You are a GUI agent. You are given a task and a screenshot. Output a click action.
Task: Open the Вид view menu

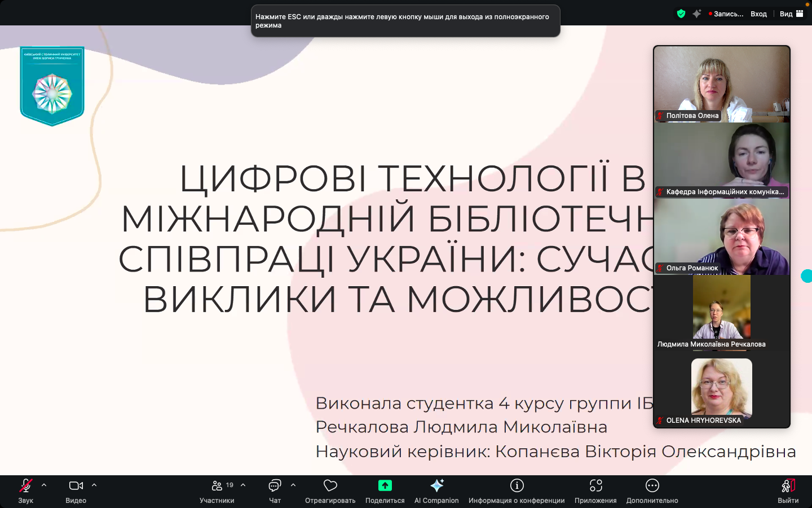(791, 14)
